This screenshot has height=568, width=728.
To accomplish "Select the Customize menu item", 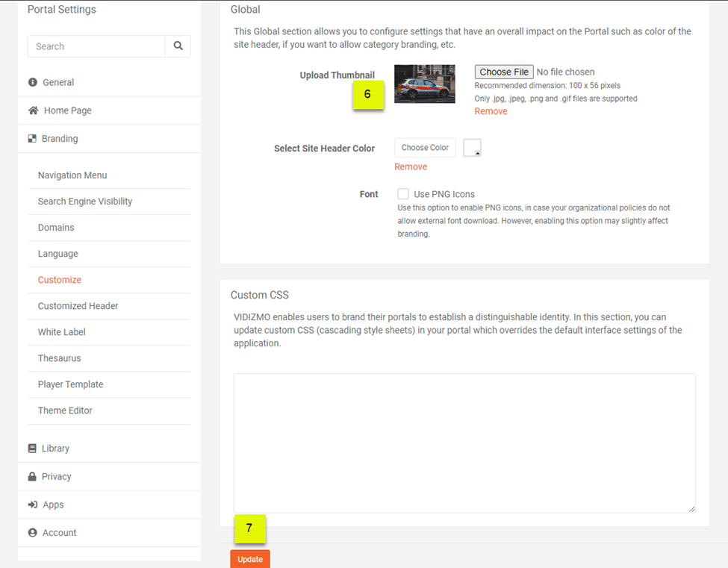I will click(x=59, y=279).
